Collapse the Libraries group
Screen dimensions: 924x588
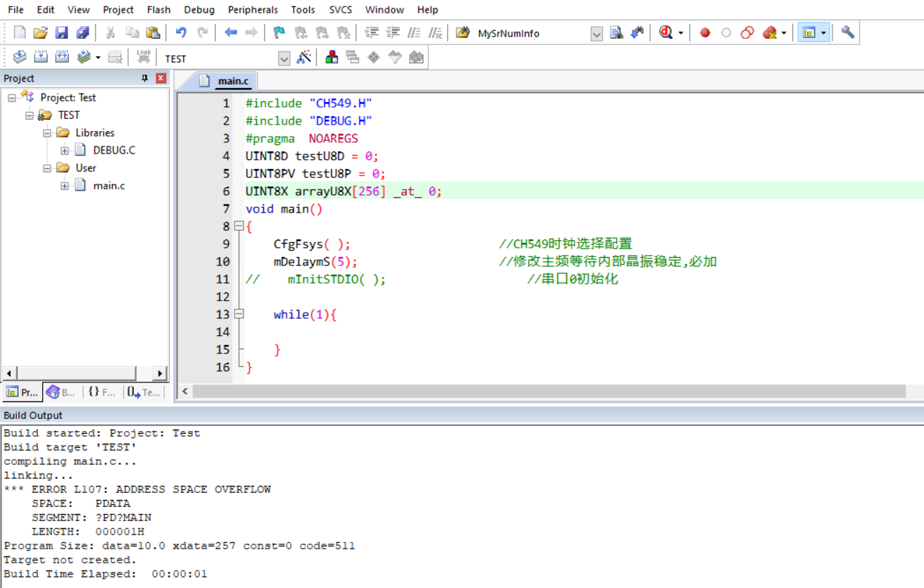coord(47,132)
